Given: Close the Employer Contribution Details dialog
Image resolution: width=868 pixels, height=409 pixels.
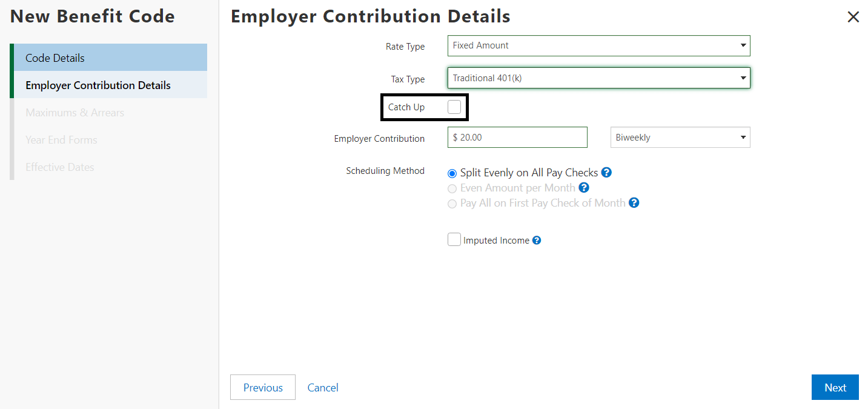Looking at the screenshot, I should (x=853, y=17).
